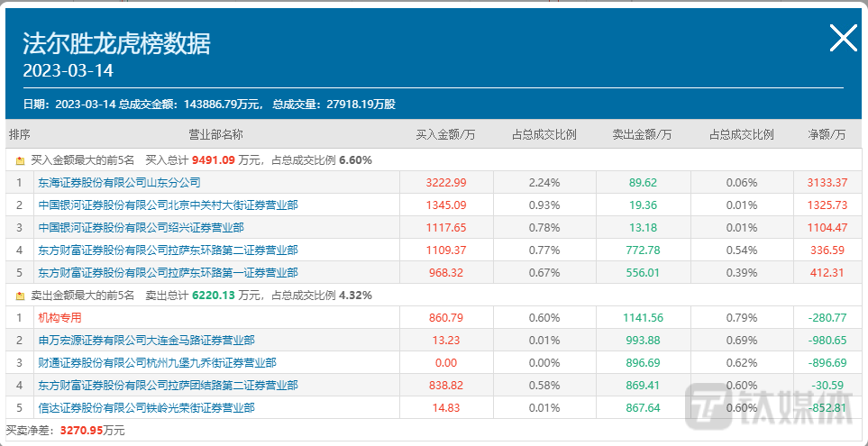
Task: Open 东方财富证券拉萨东环路第一证券营业部 link
Action: coord(168,272)
